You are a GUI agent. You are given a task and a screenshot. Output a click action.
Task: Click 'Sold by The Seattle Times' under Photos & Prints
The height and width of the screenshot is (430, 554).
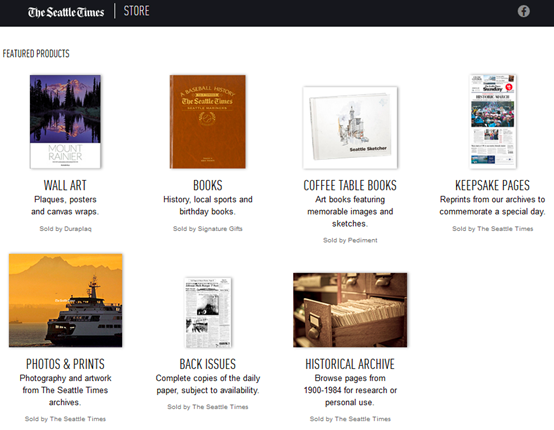tap(65, 419)
